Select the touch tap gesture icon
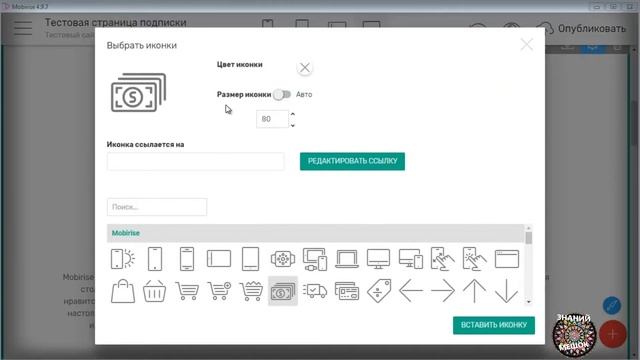This screenshot has height=360, width=640. [474, 259]
